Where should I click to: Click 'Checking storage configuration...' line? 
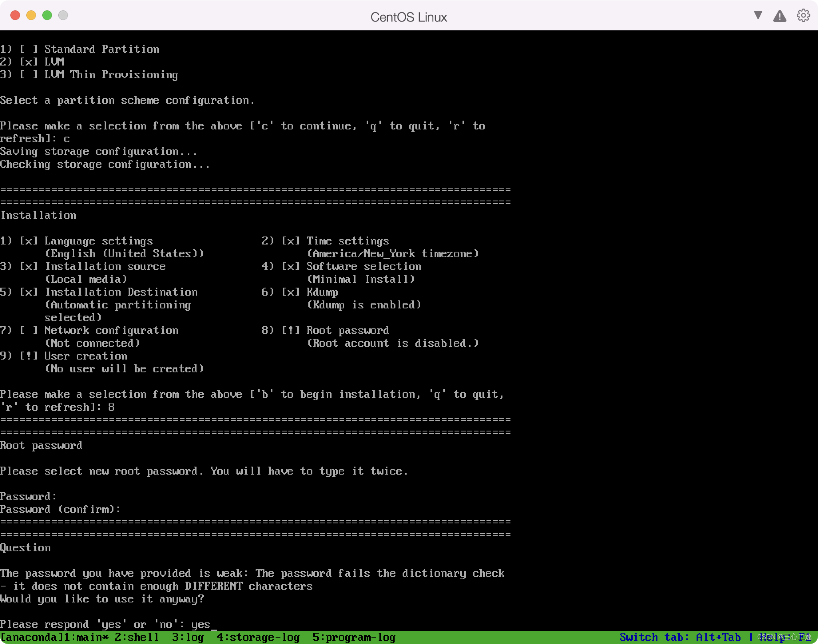[x=105, y=164]
